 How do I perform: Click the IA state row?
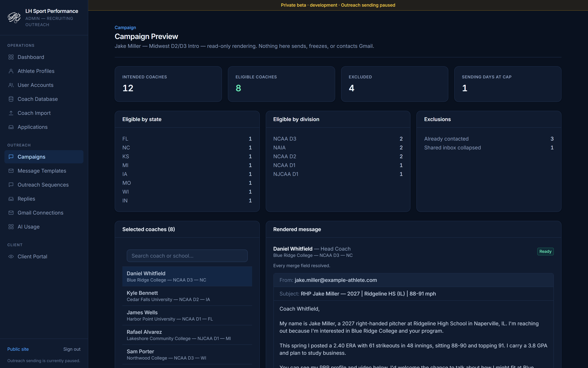[x=187, y=174]
